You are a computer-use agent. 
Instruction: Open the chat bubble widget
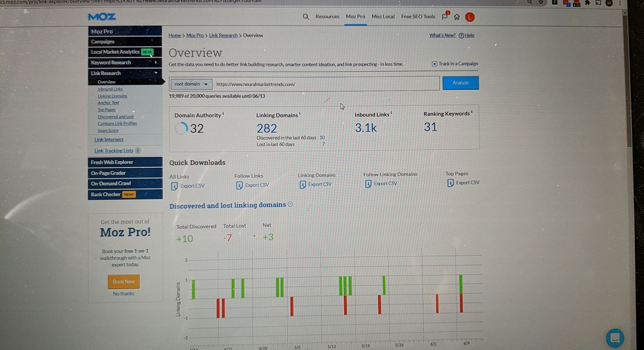615,338
